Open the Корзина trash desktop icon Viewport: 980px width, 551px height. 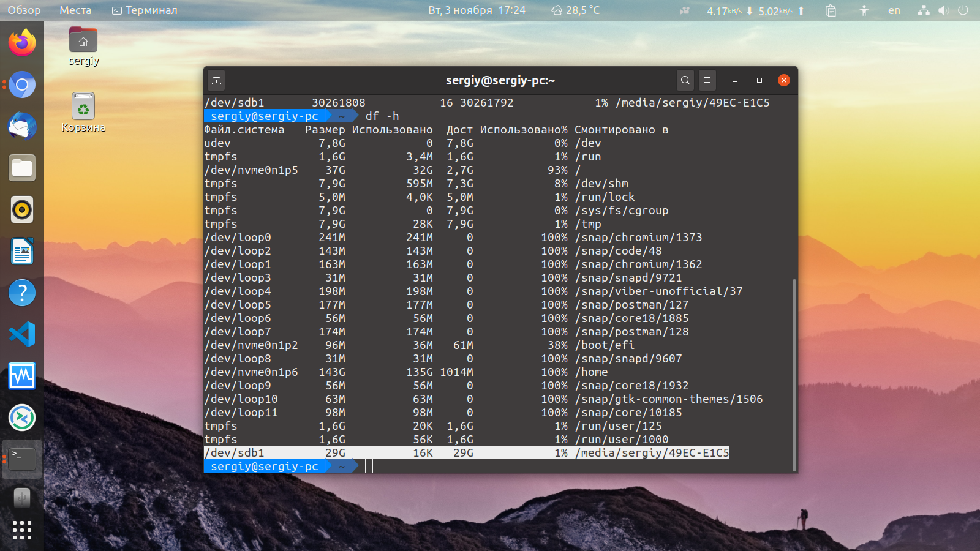coord(83,113)
